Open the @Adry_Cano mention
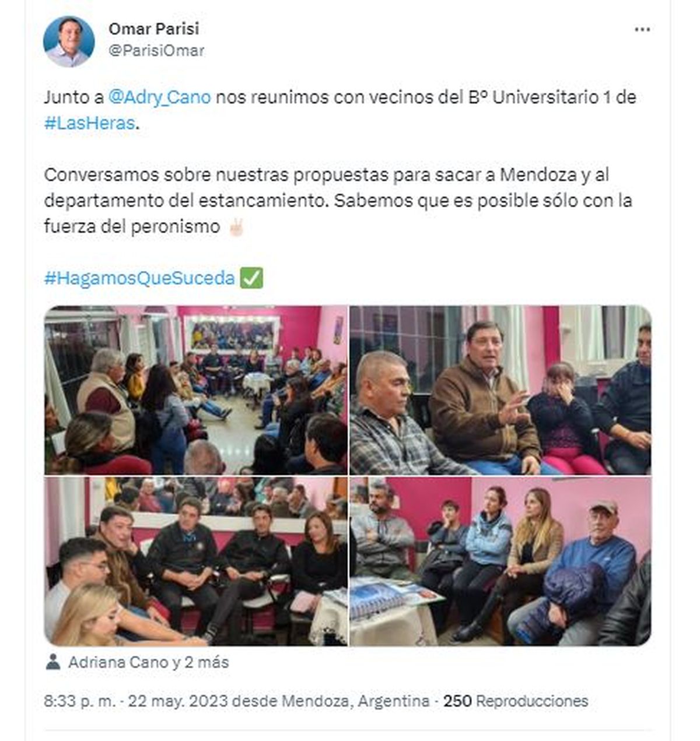The image size is (700, 741). (160, 97)
